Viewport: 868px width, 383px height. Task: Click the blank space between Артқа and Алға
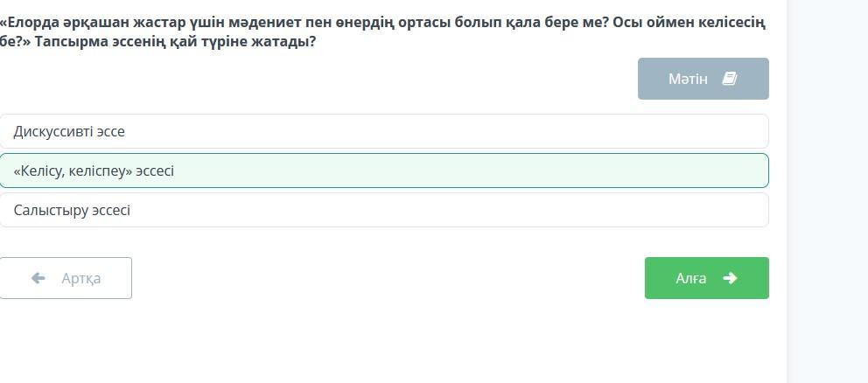pyautogui.click(x=388, y=278)
